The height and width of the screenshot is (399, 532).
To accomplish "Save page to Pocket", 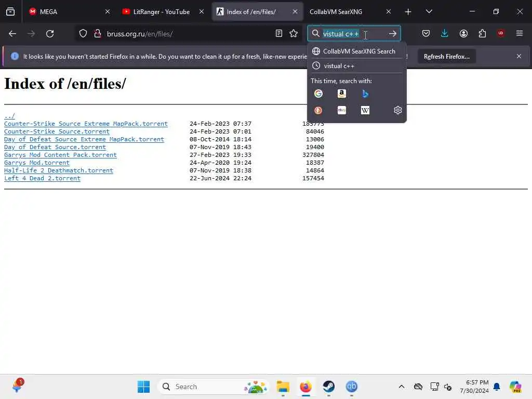I will pyautogui.click(x=426, y=33).
